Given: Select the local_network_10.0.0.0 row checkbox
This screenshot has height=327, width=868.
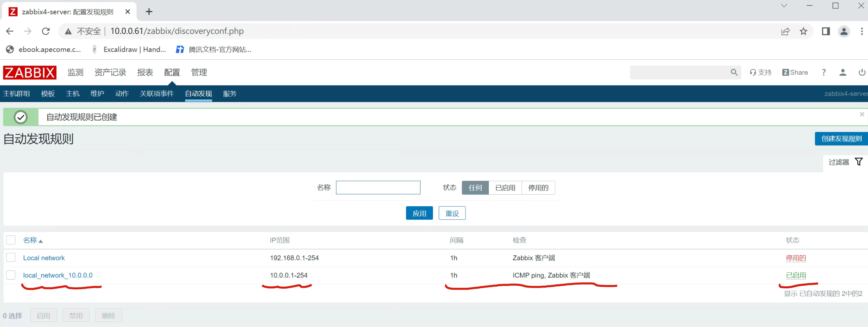Looking at the screenshot, I should pyautogui.click(x=11, y=275).
